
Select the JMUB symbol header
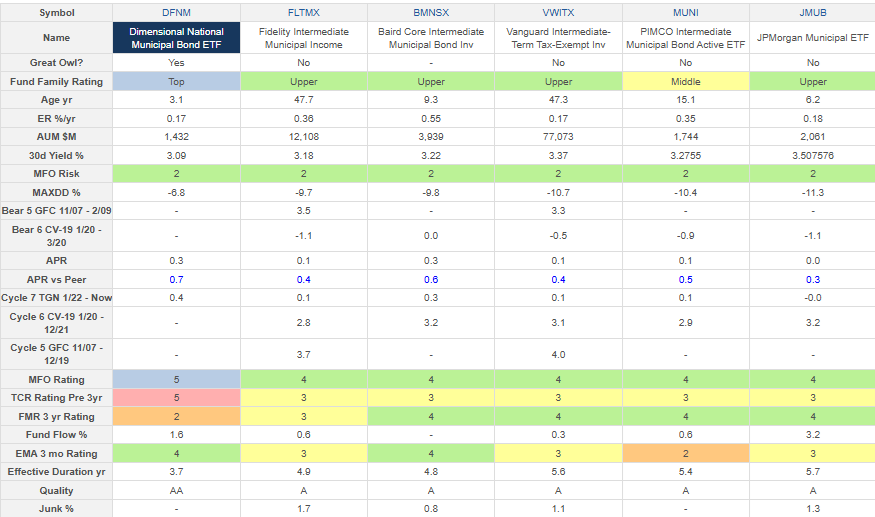[x=811, y=12]
